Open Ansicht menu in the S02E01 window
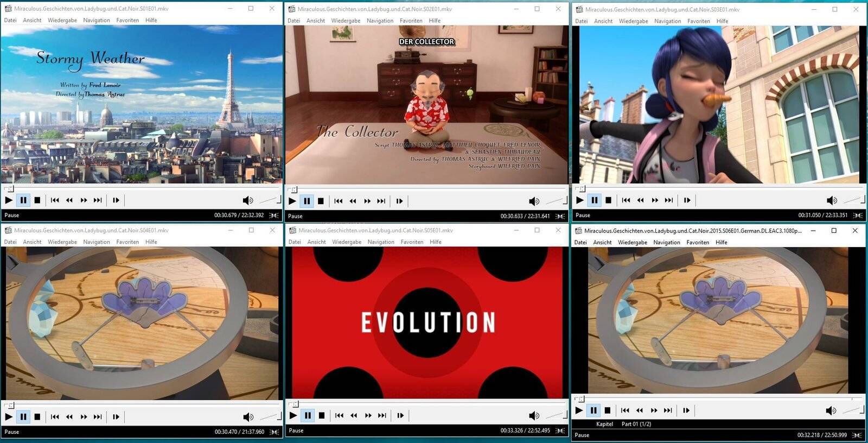 [316, 21]
